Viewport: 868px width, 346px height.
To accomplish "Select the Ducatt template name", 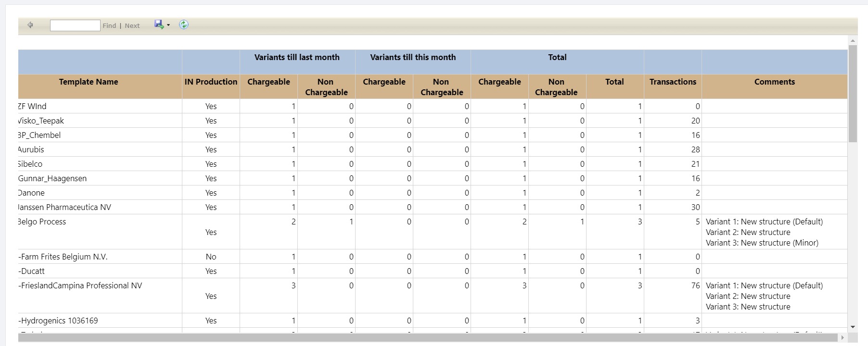I will tap(32, 271).
